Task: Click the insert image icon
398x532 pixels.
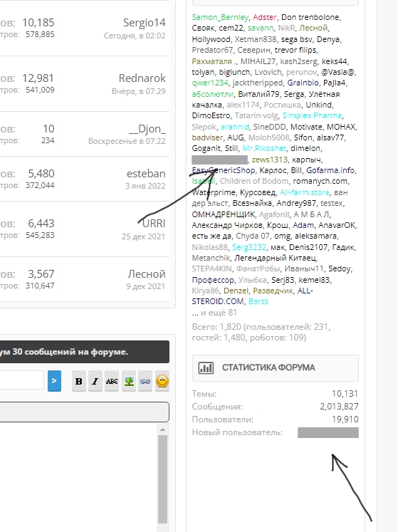Action: click(x=129, y=381)
